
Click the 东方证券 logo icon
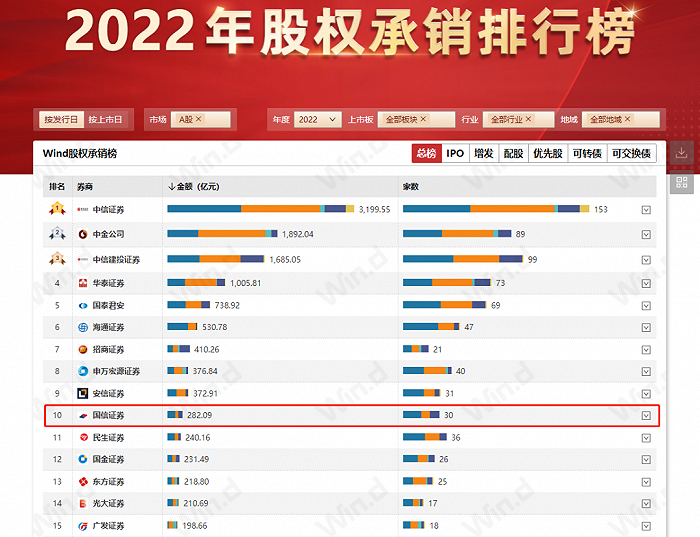[83, 481]
